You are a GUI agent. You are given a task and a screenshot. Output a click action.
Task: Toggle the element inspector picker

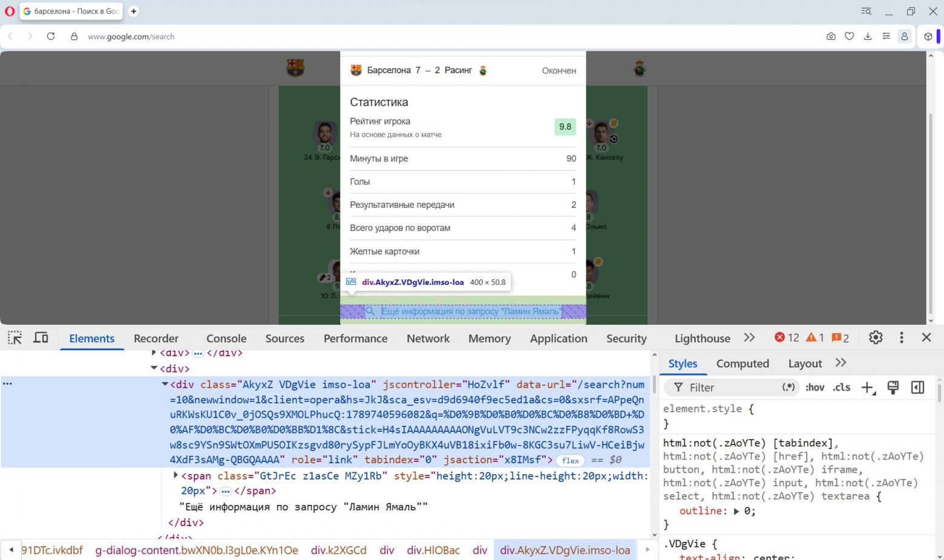[x=15, y=337]
